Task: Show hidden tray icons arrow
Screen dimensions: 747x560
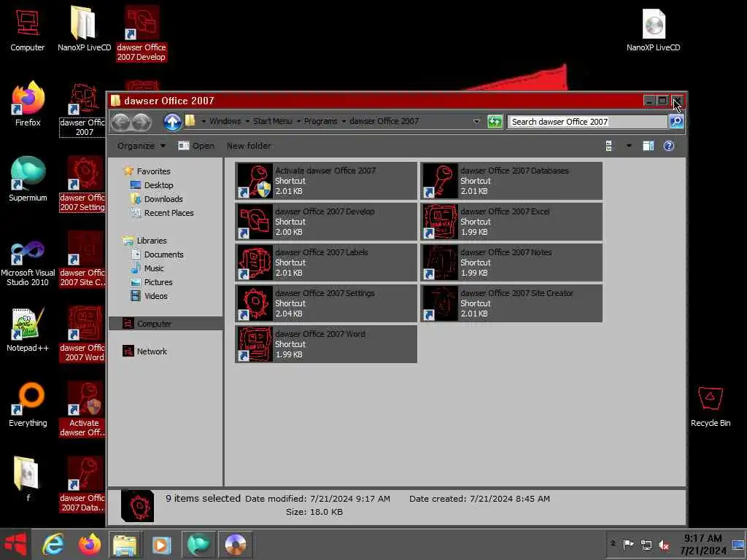Action: pyautogui.click(x=613, y=543)
